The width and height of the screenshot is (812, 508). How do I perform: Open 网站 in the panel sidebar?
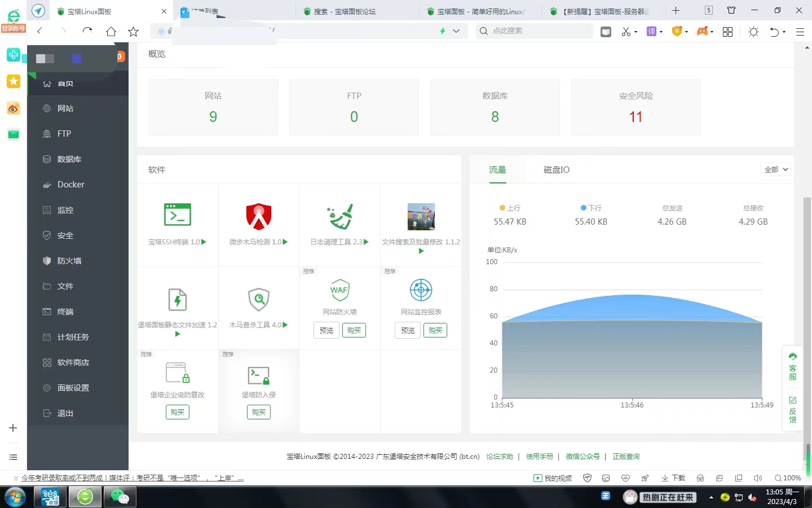pos(78,108)
